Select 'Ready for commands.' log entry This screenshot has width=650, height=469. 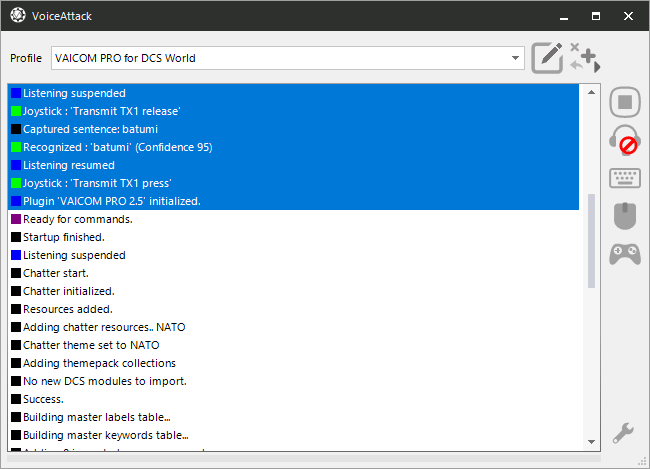tap(293, 219)
